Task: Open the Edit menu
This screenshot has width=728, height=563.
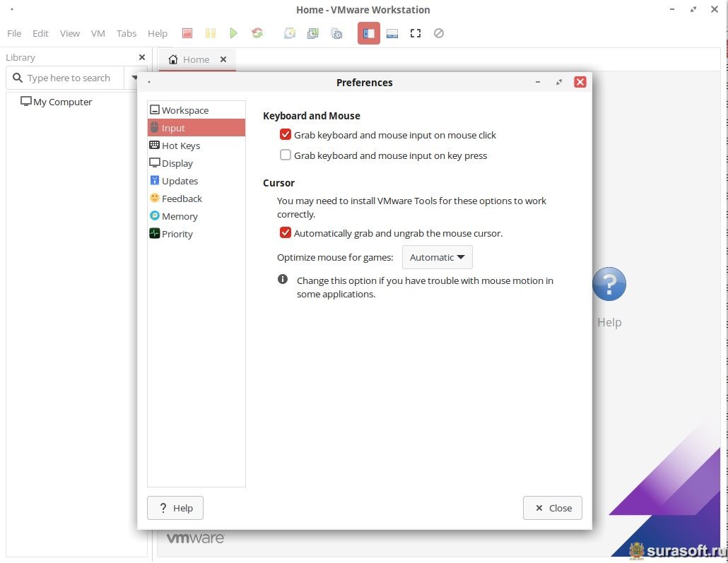Action: [40, 33]
